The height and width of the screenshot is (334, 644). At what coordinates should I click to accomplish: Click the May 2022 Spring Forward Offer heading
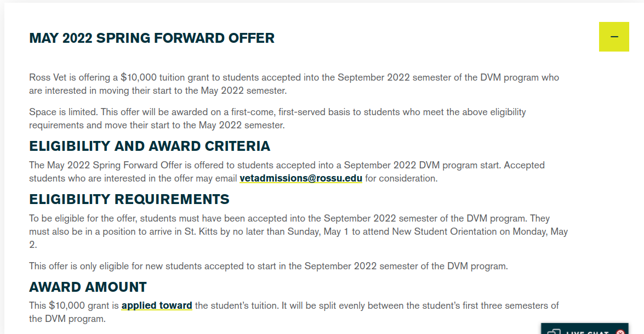(x=152, y=38)
